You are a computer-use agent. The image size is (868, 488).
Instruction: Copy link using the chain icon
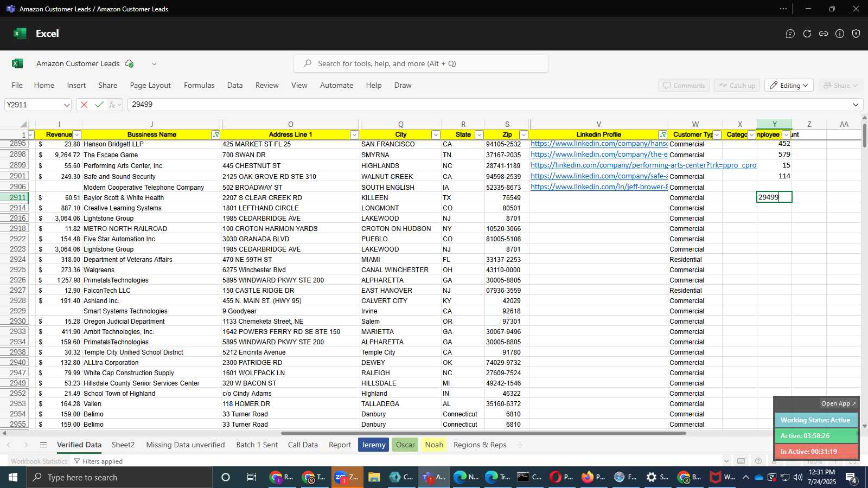tap(824, 34)
